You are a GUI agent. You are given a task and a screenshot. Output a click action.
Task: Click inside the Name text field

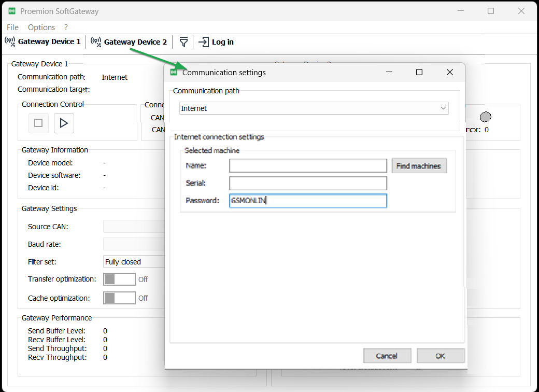pos(308,165)
